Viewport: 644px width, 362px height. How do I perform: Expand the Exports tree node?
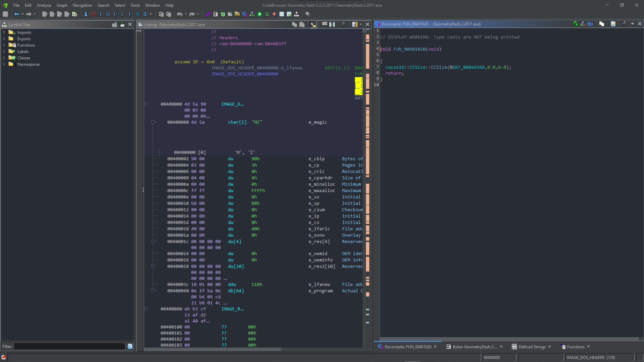click(x=4, y=39)
